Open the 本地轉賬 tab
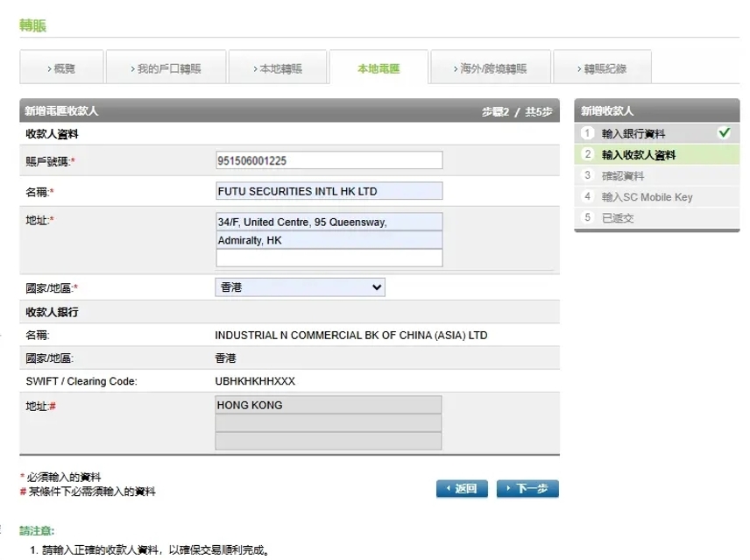 pyautogui.click(x=278, y=67)
